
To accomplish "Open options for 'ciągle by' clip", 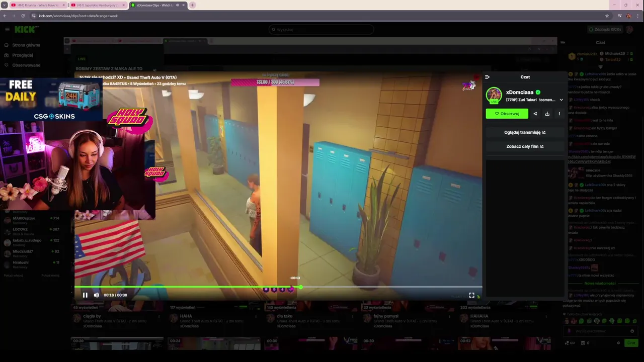I will click(159, 316).
